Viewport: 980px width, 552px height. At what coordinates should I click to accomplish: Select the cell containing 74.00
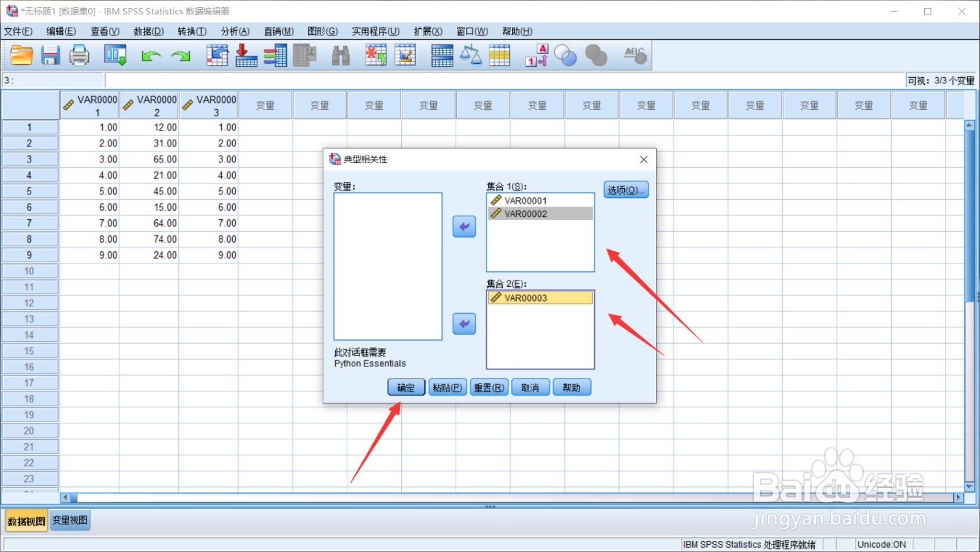(149, 239)
